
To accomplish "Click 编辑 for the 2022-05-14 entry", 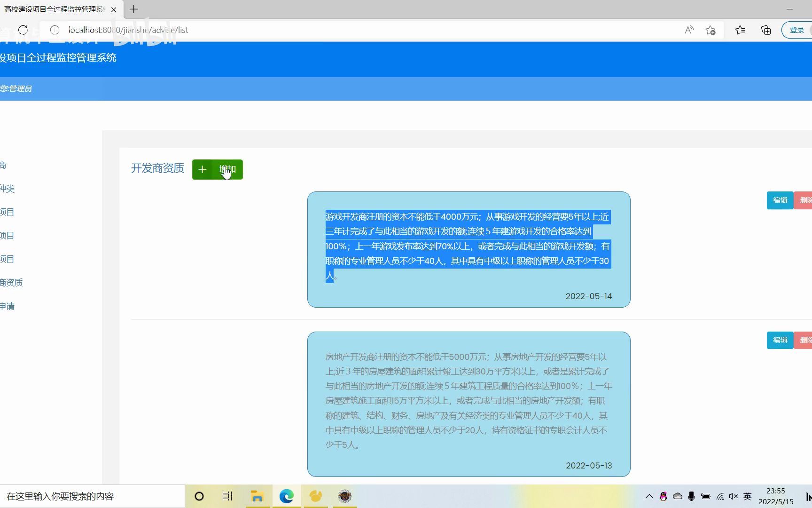I will coord(780,200).
